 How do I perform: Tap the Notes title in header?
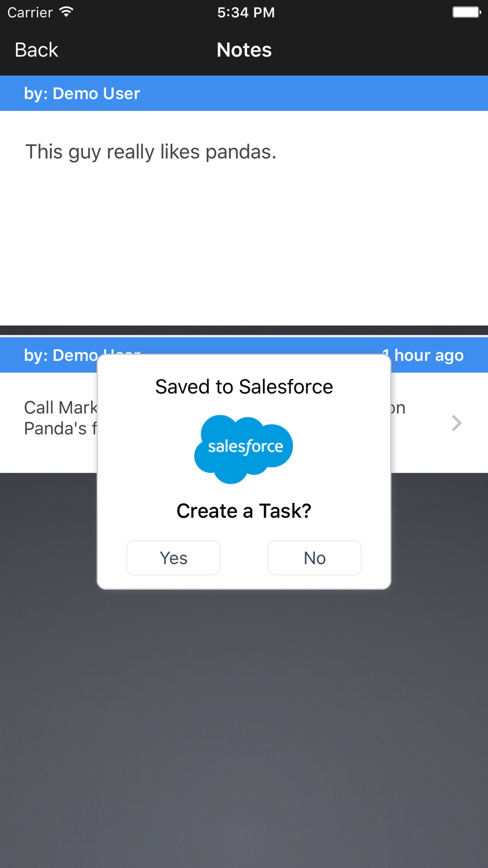click(244, 50)
